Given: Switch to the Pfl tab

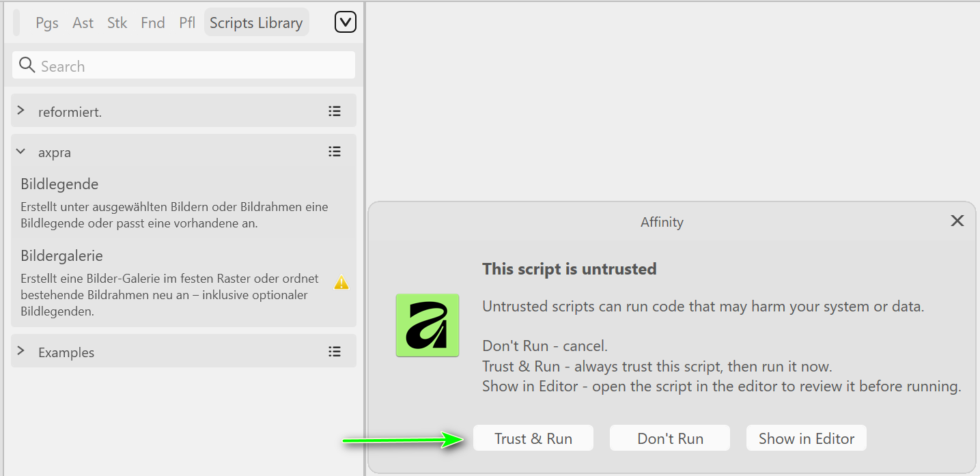Looking at the screenshot, I should point(187,23).
